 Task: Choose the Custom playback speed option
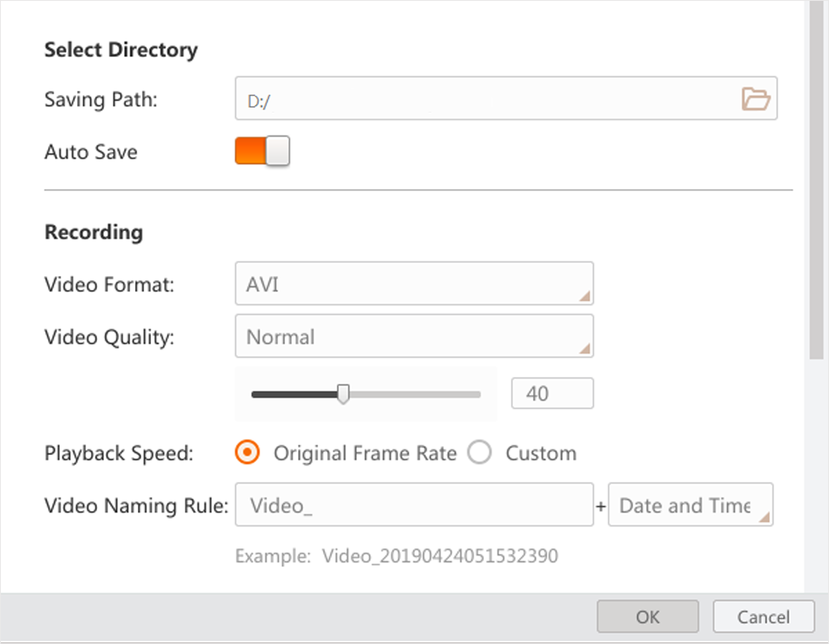[x=480, y=452]
